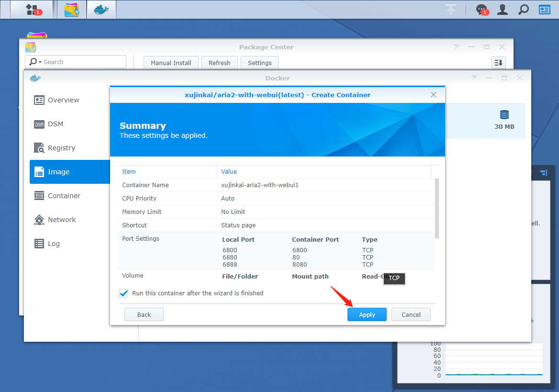Switch to Docker app in taskbar

(x=101, y=10)
